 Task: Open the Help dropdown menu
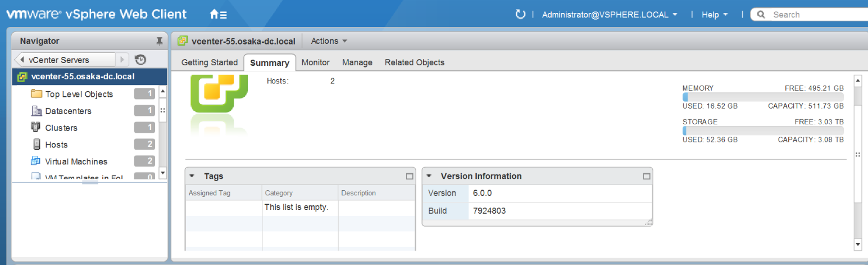tap(714, 15)
